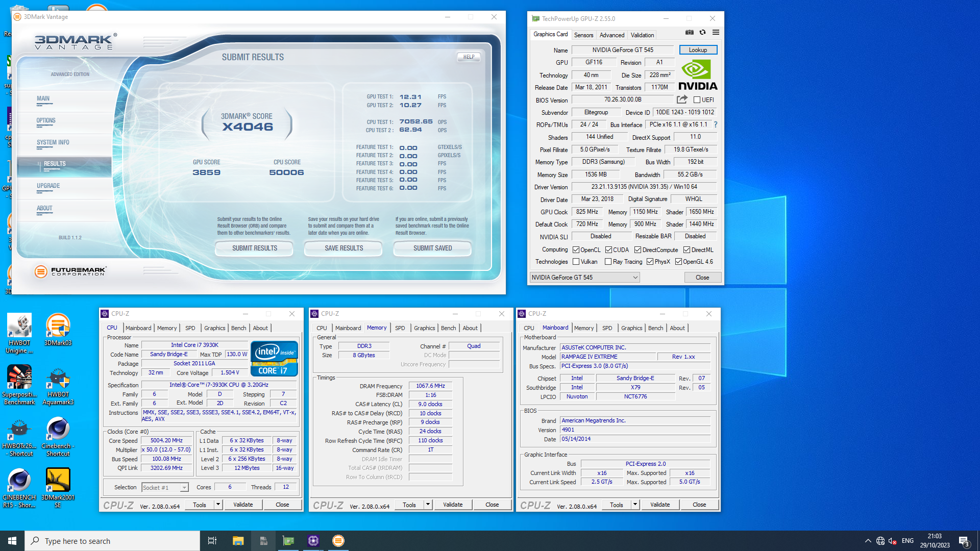Click the network globe tray icon
Viewport: 980px width, 551px height.
click(x=880, y=541)
